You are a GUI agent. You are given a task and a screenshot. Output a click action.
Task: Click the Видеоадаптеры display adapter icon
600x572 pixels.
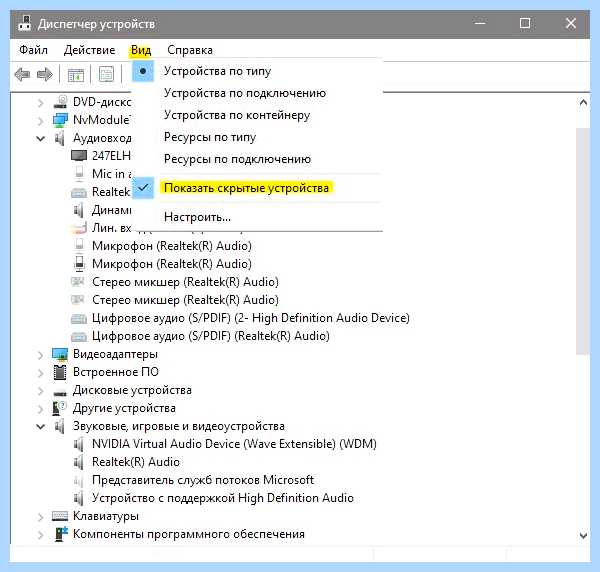click(60, 354)
